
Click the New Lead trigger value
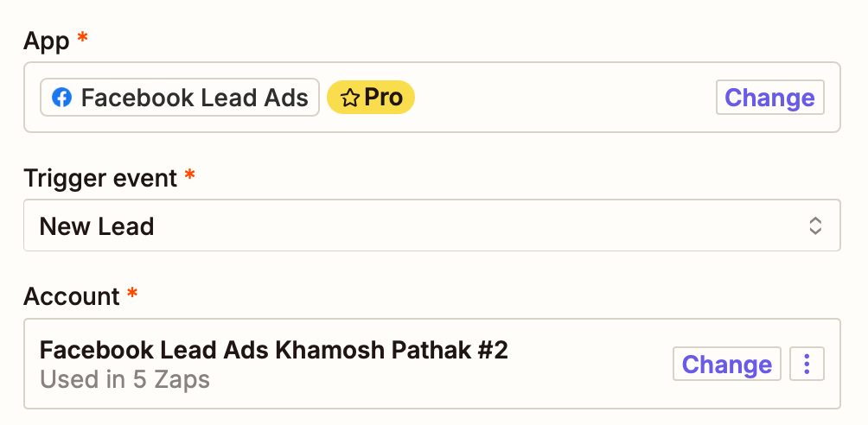(x=97, y=226)
